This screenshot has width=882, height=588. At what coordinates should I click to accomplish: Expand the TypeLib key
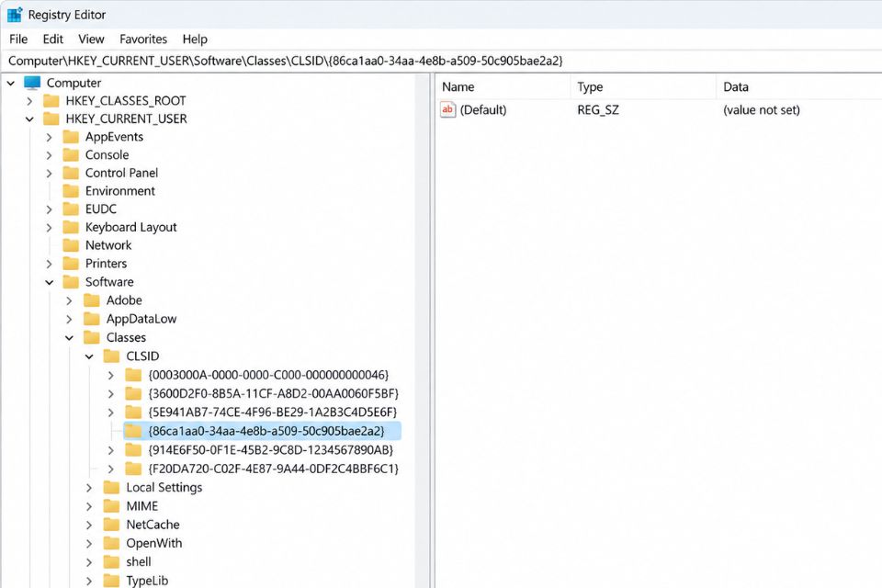coord(89,581)
